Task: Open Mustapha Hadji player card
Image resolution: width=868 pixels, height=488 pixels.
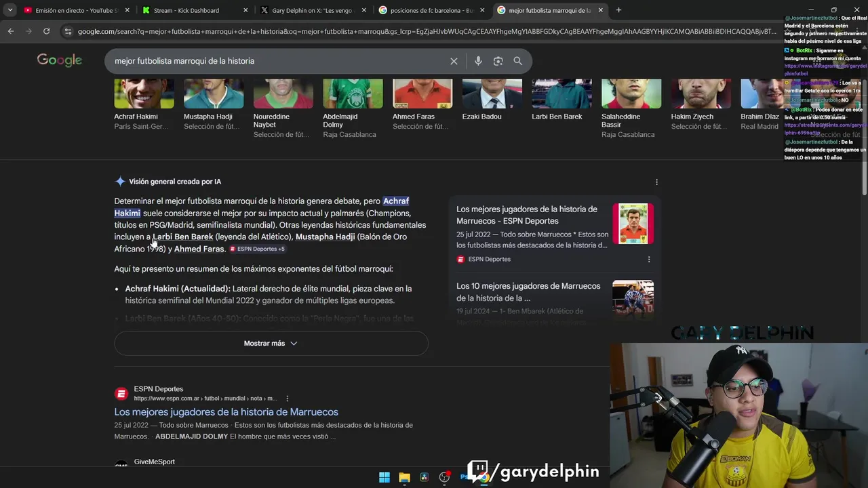Action: pos(214,106)
